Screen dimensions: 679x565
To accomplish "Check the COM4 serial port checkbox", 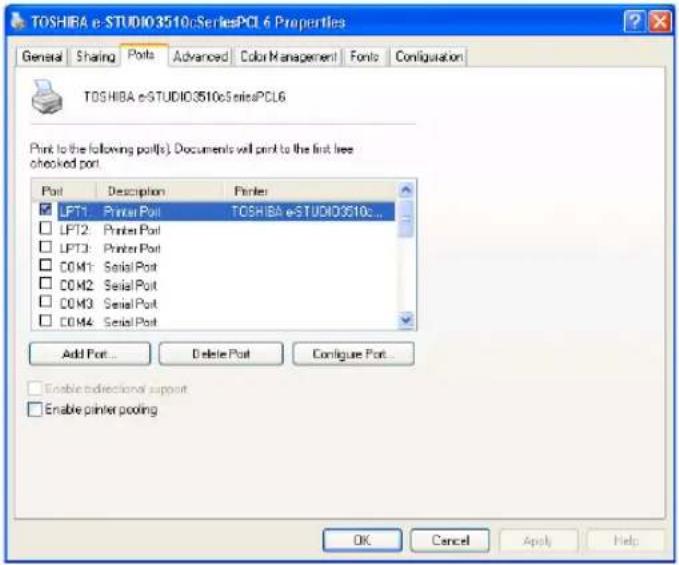I will coord(45,320).
